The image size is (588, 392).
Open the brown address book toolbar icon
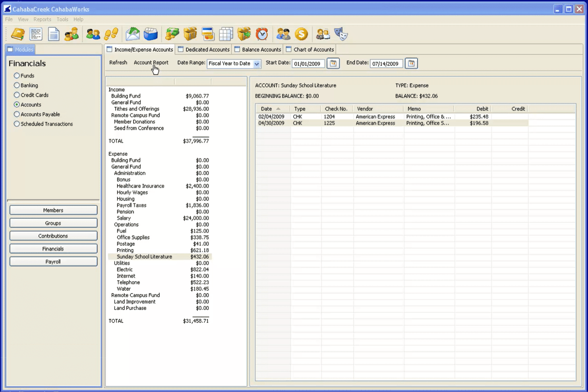tap(17, 34)
